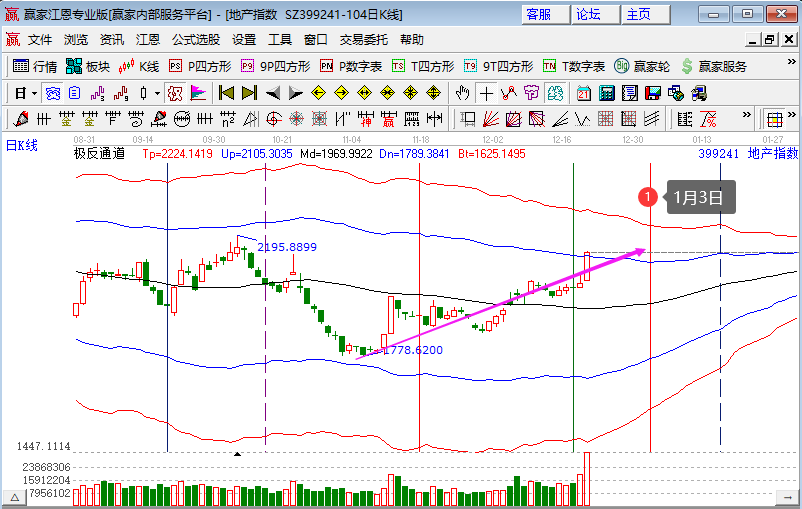The height and width of the screenshot is (509, 802).
Task: Select the red 赢 drawing tool
Action: click(388, 119)
